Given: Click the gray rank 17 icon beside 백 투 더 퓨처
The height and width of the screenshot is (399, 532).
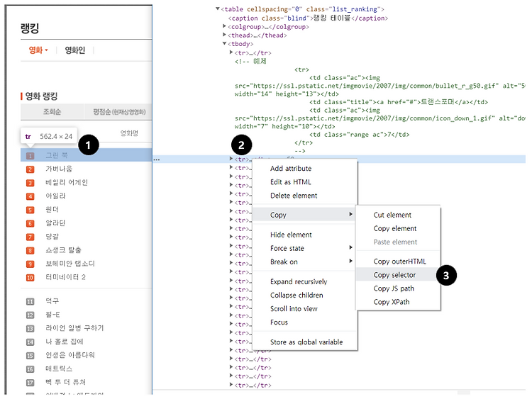Looking at the screenshot, I should click(x=31, y=383).
